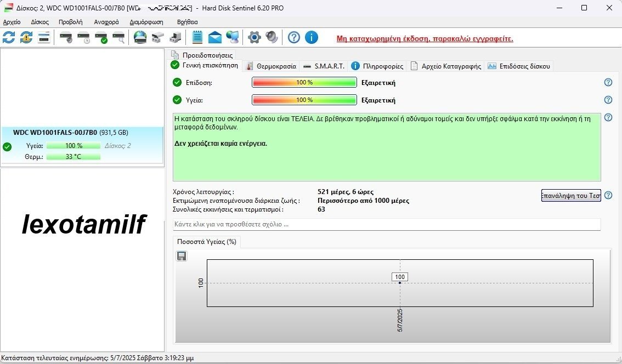Click the Δίσκος: 2 label in sidebar
This screenshot has width=622, height=364.
pos(118,146)
